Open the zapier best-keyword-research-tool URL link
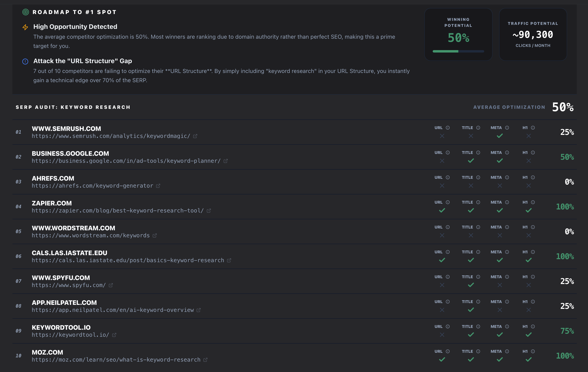The width and height of the screenshot is (588, 372). click(x=118, y=210)
